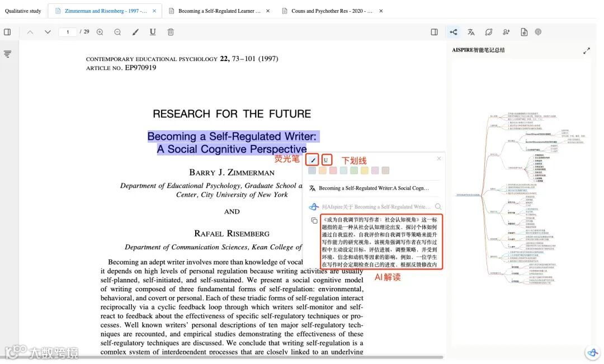Screen dimensions: 604x364
Task: Click the trash delete icon in toolbar
Action: (x=171, y=32)
